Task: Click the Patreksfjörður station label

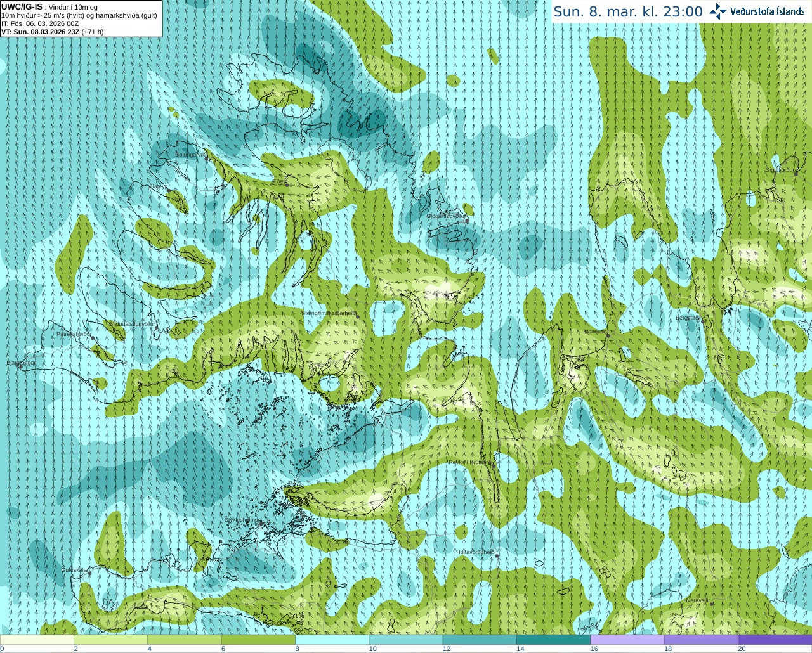Action: coord(74,333)
